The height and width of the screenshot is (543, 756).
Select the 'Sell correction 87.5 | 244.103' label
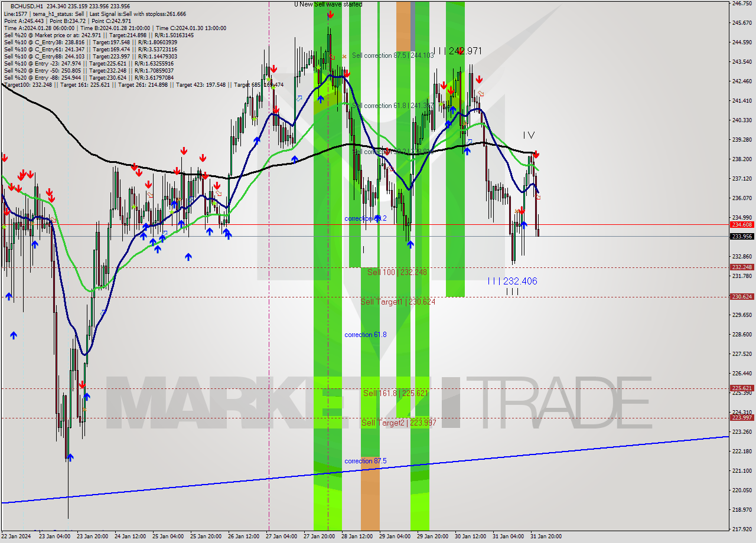[x=393, y=55]
